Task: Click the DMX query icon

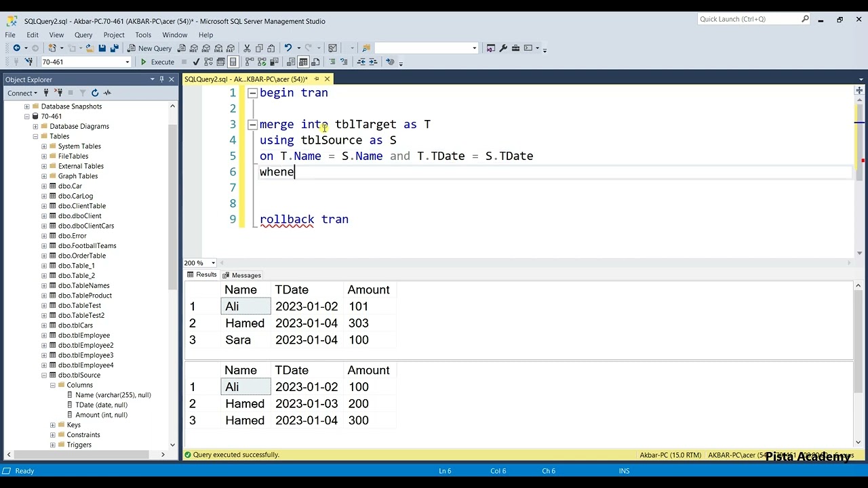Action: click(206, 48)
